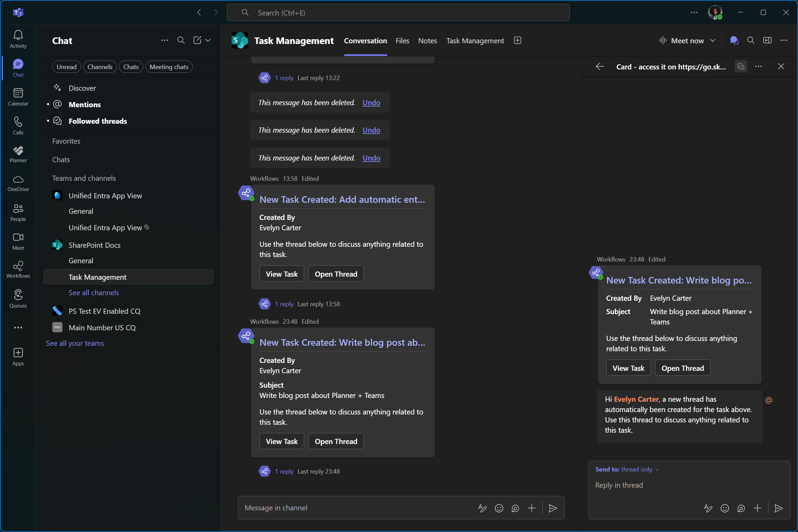Toggle the Meeting chats filter chip
The height and width of the screenshot is (532, 798).
click(x=169, y=67)
